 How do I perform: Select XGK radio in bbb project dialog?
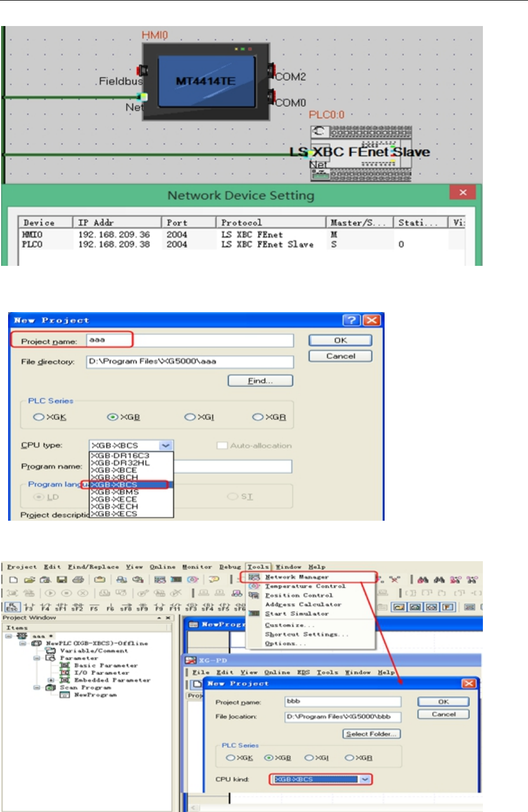230,758
